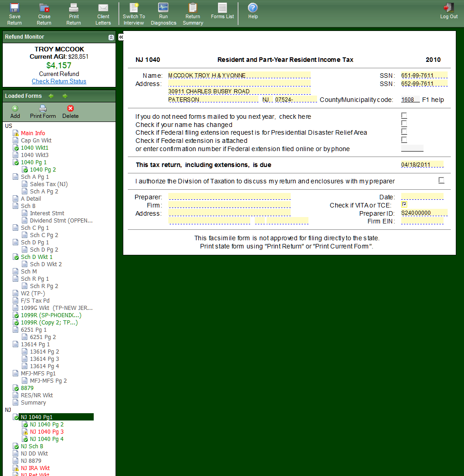
Task: Check the authorize Division of Taxation box
Action: (441, 180)
